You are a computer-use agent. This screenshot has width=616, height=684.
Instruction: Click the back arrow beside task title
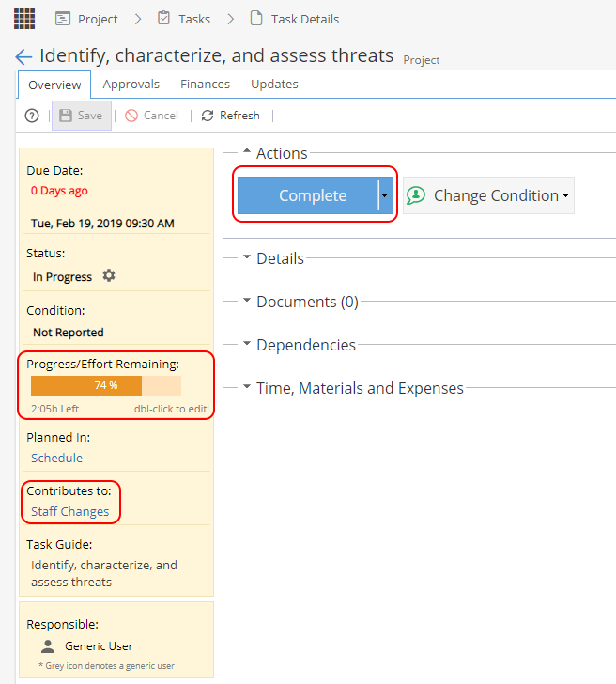[x=24, y=57]
